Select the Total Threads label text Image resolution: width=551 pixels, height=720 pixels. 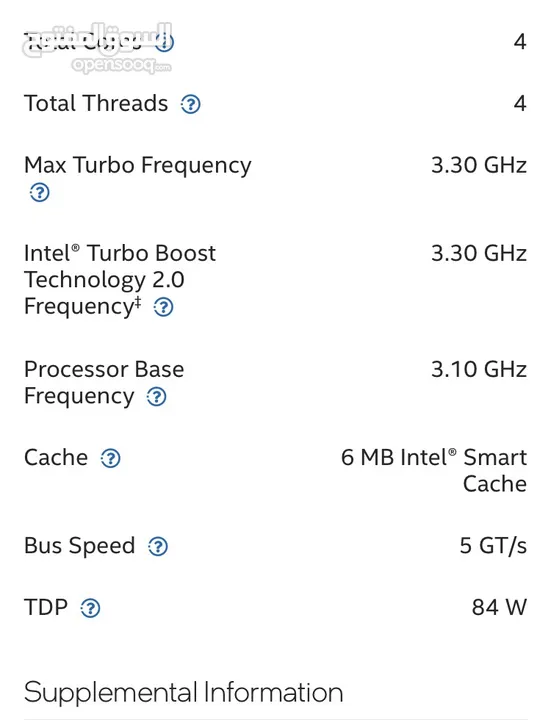pyautogui.click(x=96, y=103)
